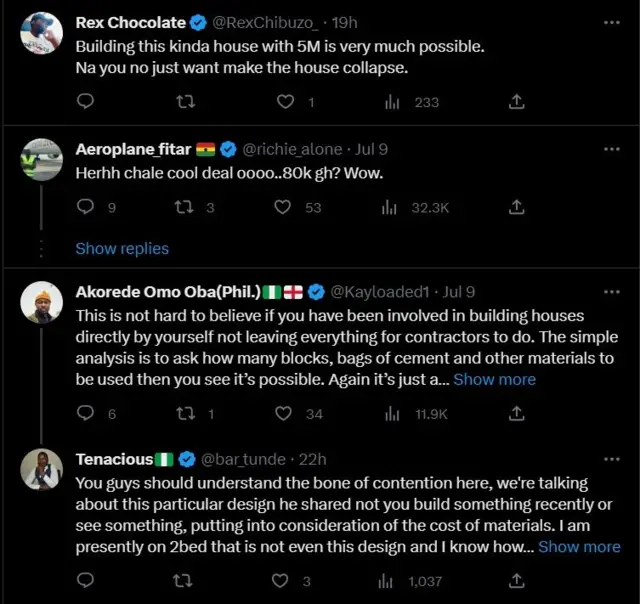
Task: Click Show replies link
Action: coord(122,248)
